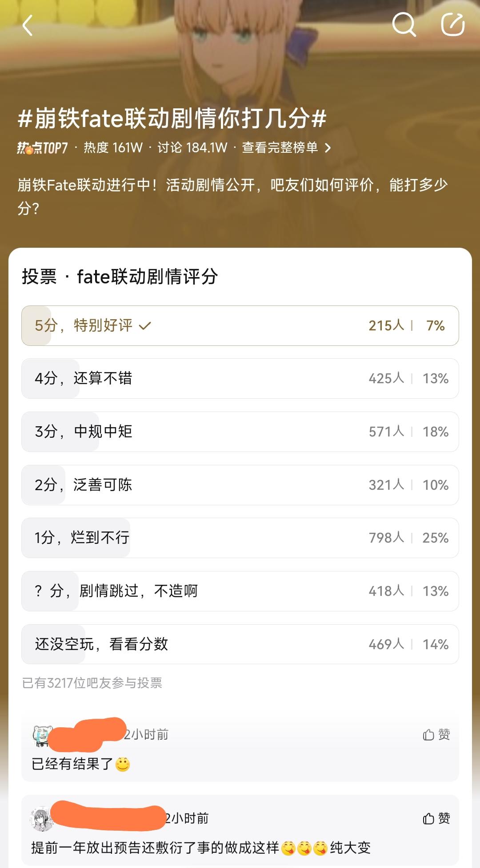Select poll option 4分,还算不错

[240, 379]
